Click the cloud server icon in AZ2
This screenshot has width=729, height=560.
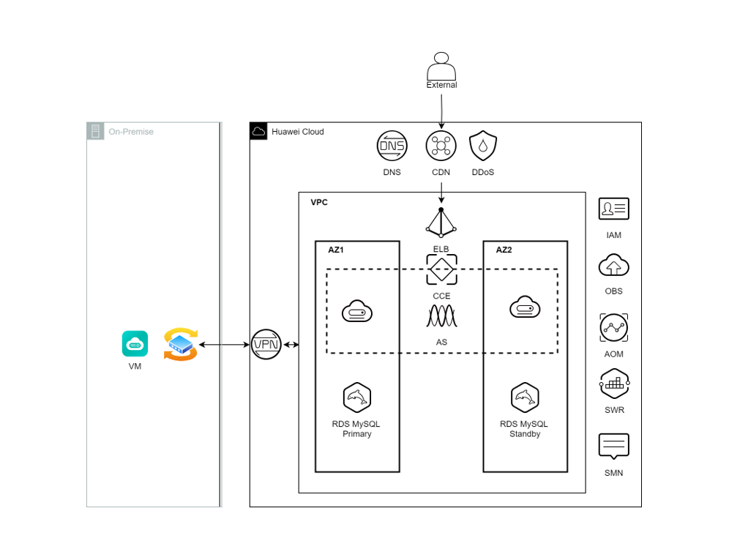point(525,307)
